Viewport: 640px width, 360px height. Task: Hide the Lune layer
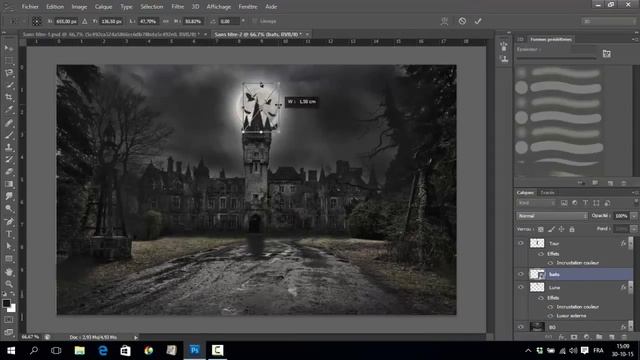click(x=521, y=287)
